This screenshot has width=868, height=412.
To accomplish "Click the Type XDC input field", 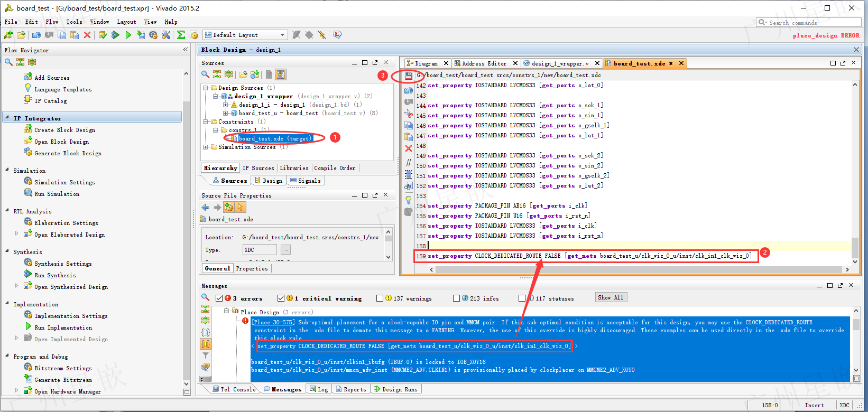I will click(x=260, y=250).
